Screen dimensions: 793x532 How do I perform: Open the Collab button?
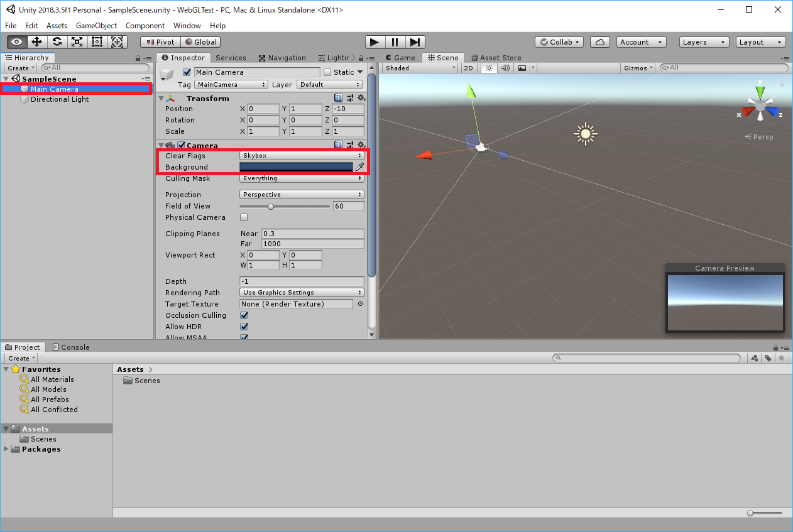pos(559,42)
